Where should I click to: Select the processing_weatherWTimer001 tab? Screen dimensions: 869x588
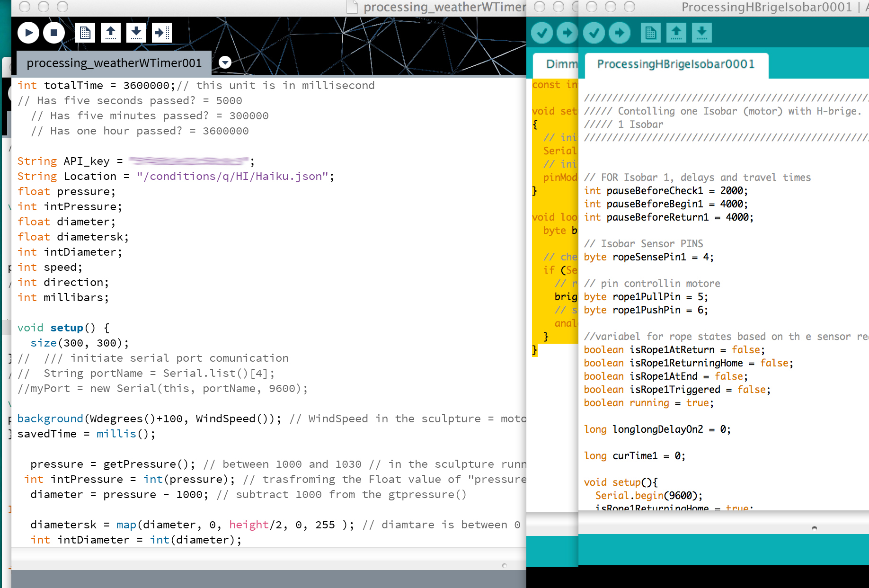pos(114,63)
